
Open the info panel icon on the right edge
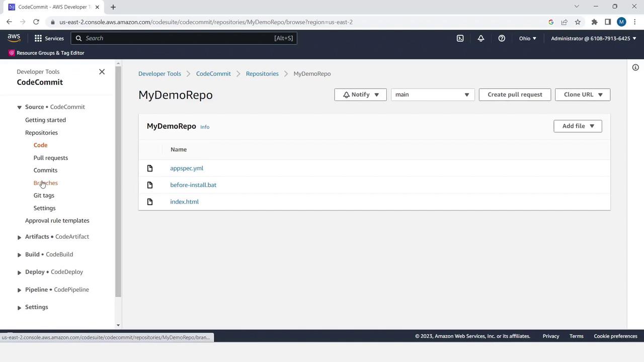pyautogui.click(x=635, y=67)
